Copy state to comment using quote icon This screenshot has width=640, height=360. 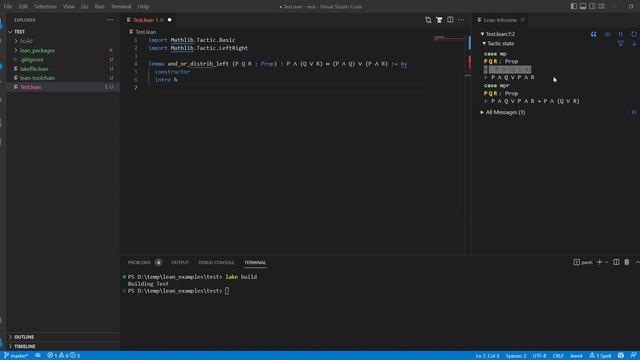click(593, 34)
